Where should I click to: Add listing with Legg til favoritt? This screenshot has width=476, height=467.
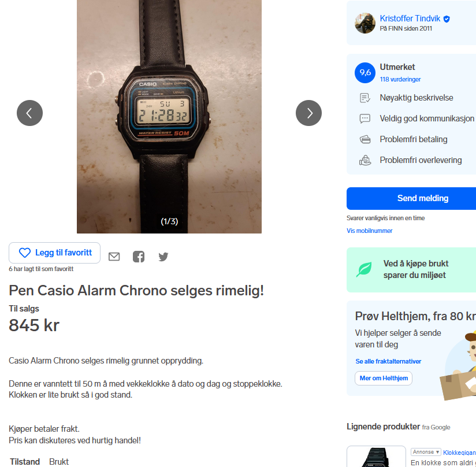tap(55, 253)
